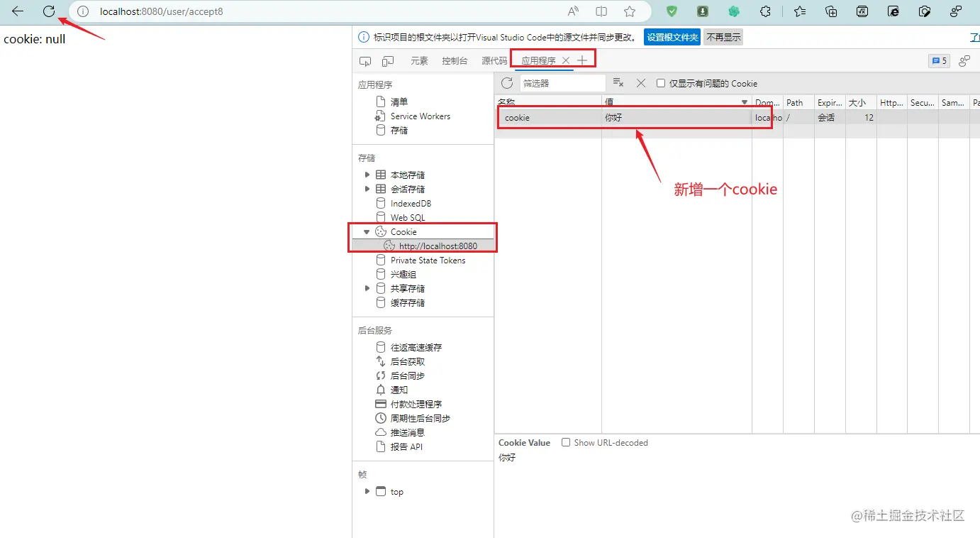The width and height of the screenshot is (980, 538).
Task: Open the download manager extension icon
Action: 703,11
